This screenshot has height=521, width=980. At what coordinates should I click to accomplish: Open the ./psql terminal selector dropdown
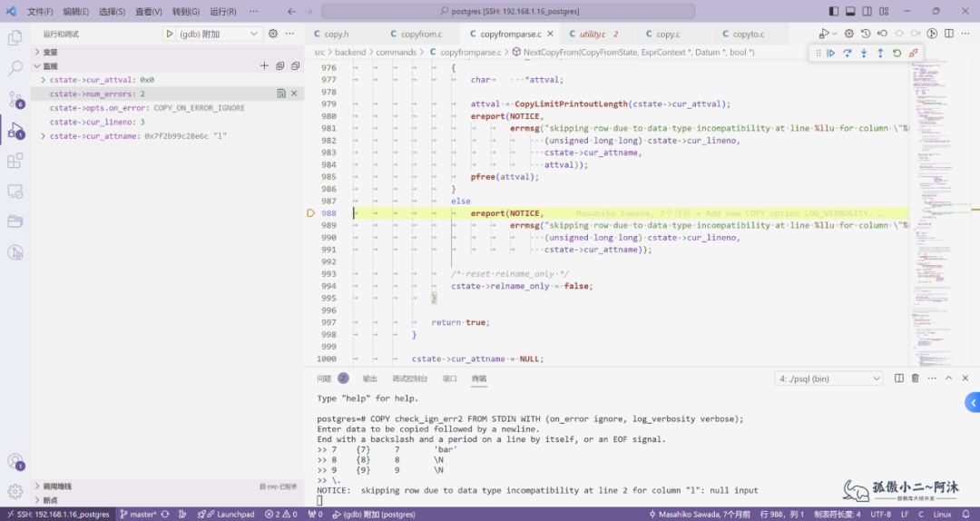pos(828,378)
